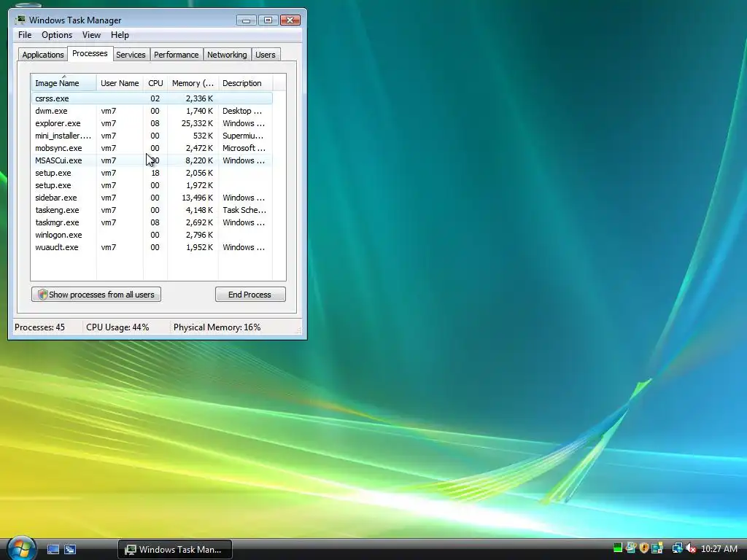Sort by CPU column header
Viewport: 747px width, 560px height.
155,83
